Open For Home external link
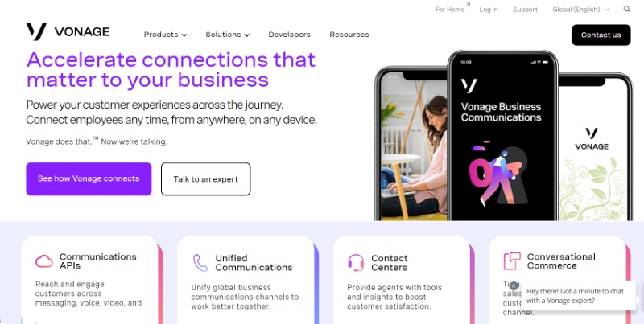Screen dimensions: 644x324 coord(452,9)
